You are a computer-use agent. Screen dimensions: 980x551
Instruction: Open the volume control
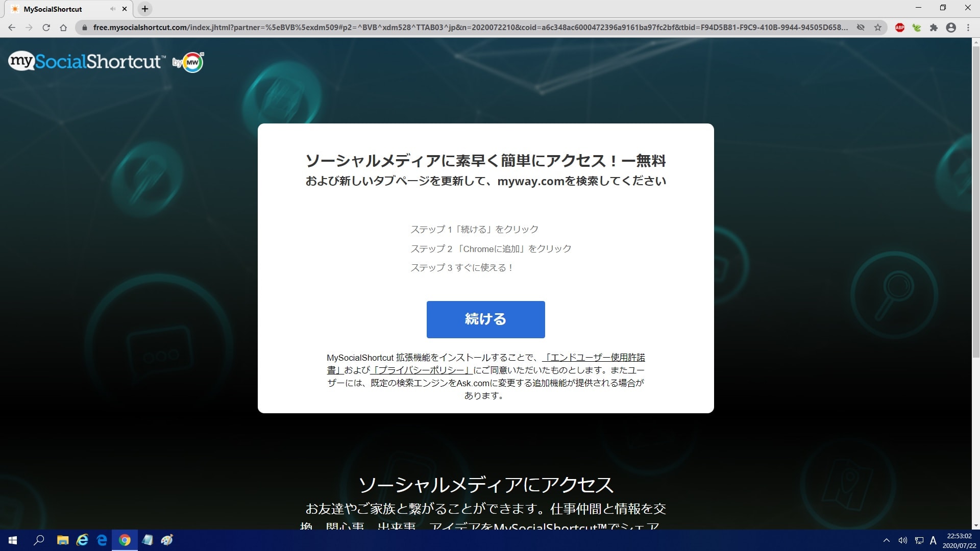pyautogui.click(x=902, y=540)
